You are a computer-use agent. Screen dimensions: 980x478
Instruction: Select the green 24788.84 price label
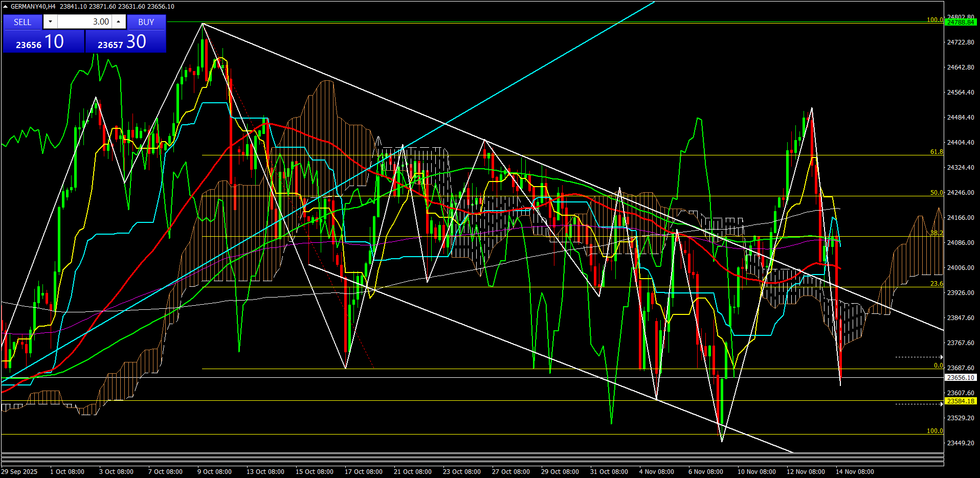point(960,22)
